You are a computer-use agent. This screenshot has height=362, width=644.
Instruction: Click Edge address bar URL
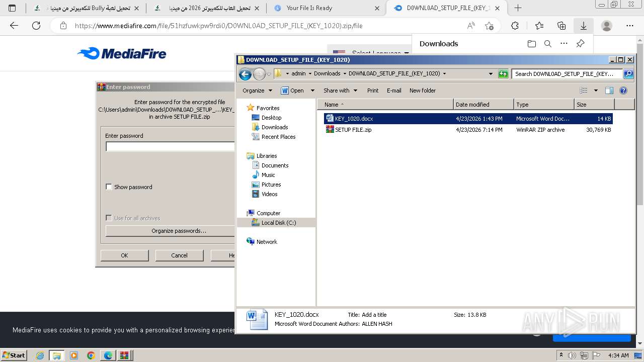pos(218,26)
